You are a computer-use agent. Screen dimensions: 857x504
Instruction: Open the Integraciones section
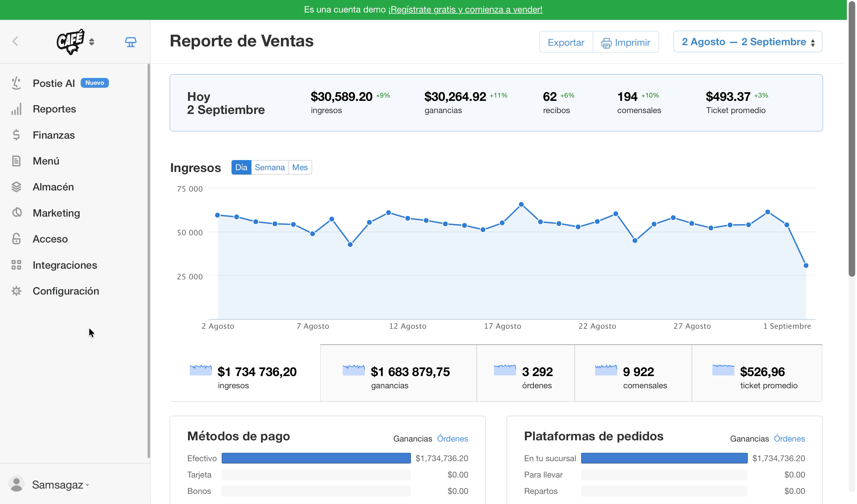coord(65,265)
